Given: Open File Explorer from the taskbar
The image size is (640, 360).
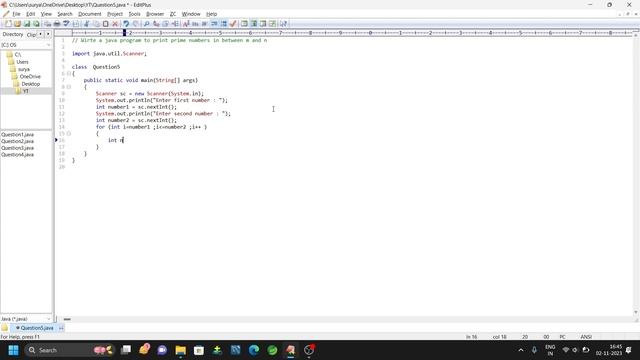Looking at the screenshot, I should pos(180,350).
